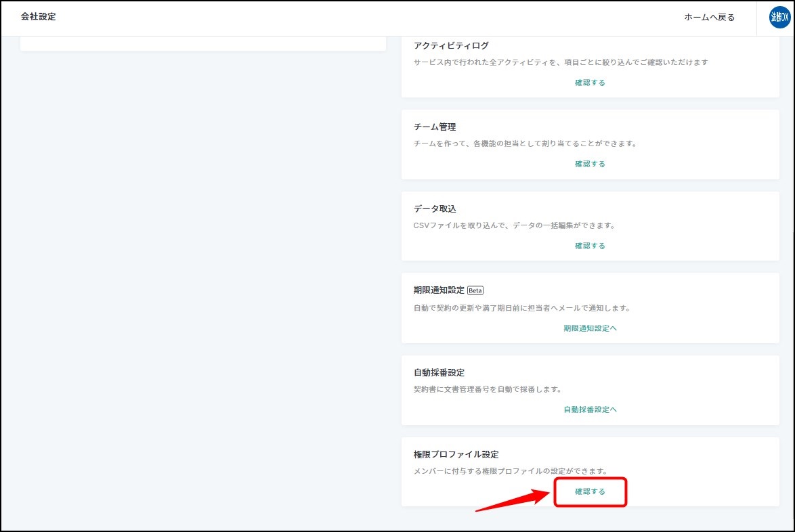This screenshot has width=795, height=532.
Task: Click the Beta badge beside 期限通知設定
Action: (x=475, y=290)
